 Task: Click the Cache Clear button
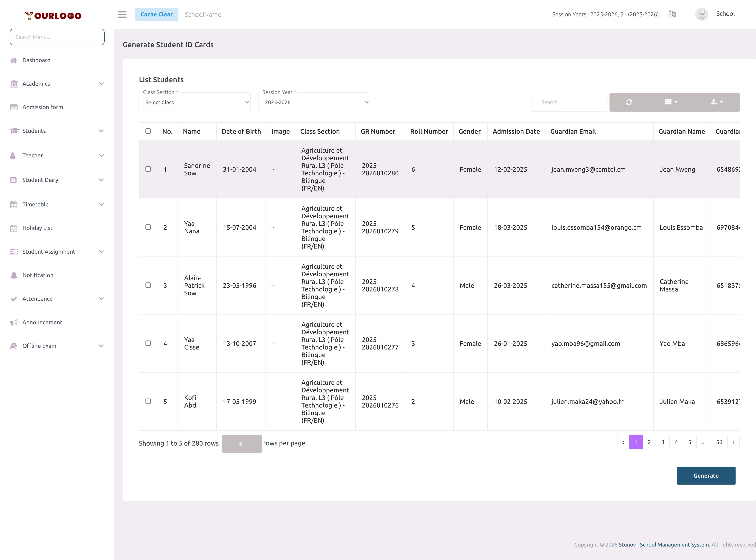pyautogui.click(x=156, y=14)
